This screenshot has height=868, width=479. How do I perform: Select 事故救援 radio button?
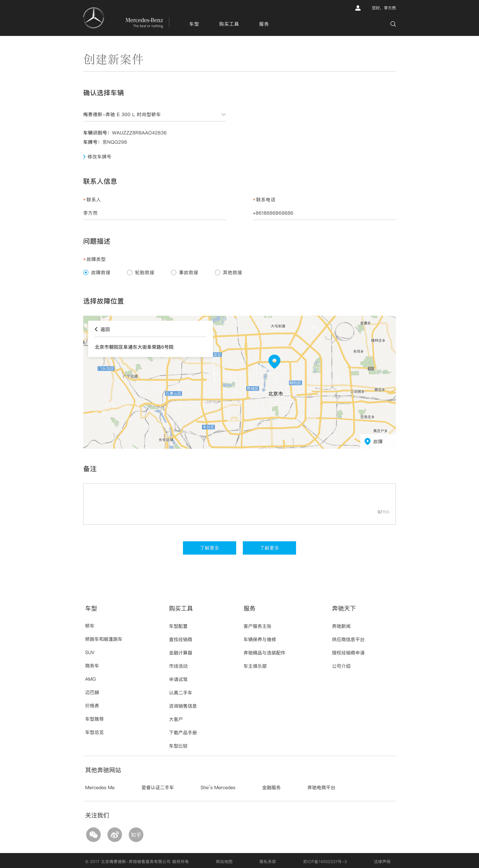coord(174,272)
